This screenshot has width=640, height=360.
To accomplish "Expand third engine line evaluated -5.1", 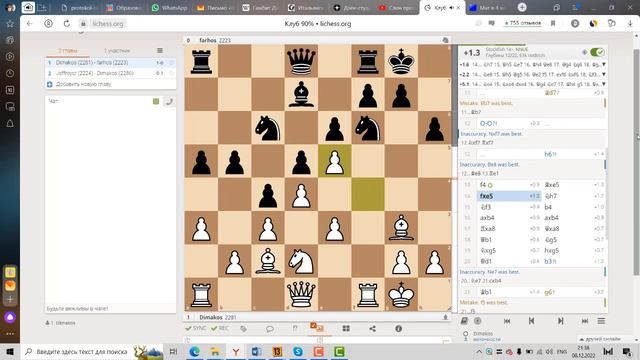I will 604,84.
